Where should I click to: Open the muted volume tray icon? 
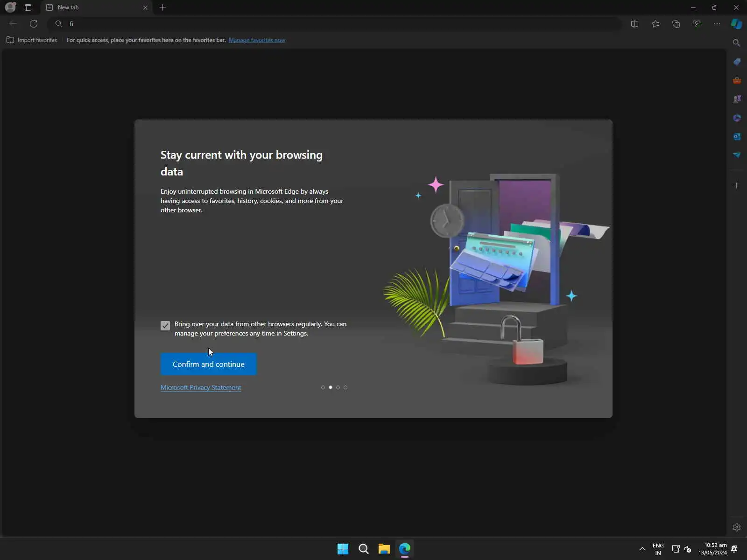coord(688,549)
